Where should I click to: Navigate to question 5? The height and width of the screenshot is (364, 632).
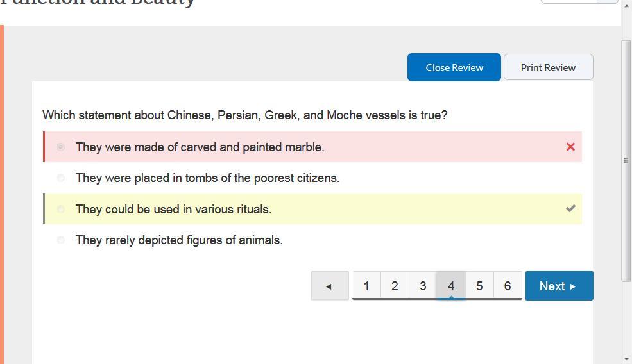479,286
